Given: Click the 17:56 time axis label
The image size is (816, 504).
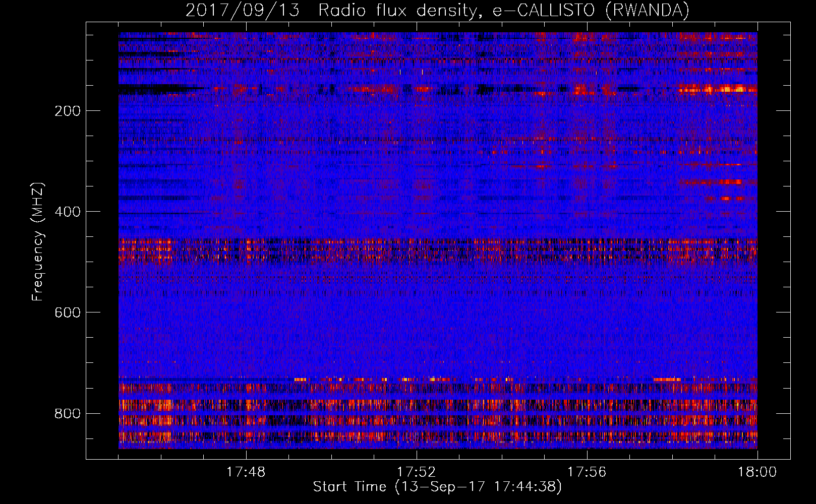Looking at the screenshot, I should pos(587,472).
